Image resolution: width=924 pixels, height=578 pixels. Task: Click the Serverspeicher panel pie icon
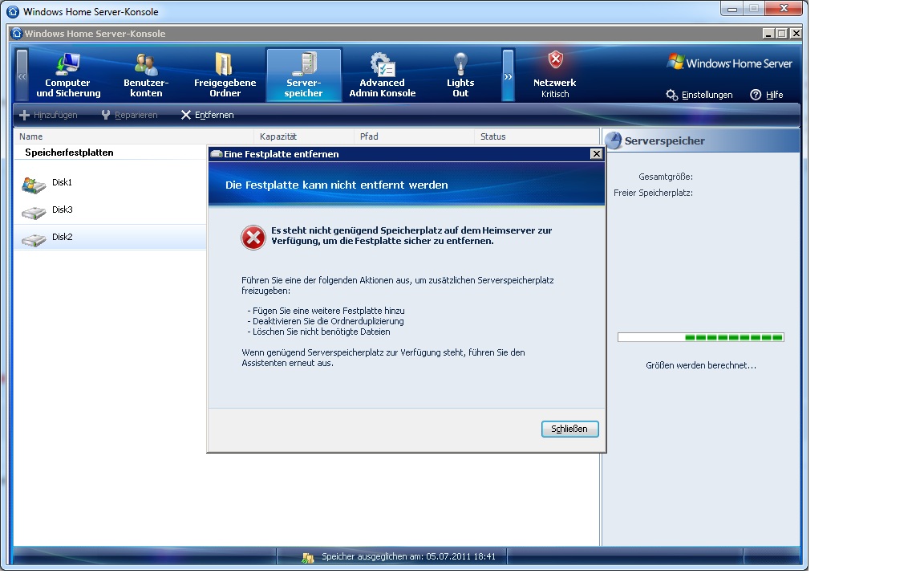(x=614, y=140)
